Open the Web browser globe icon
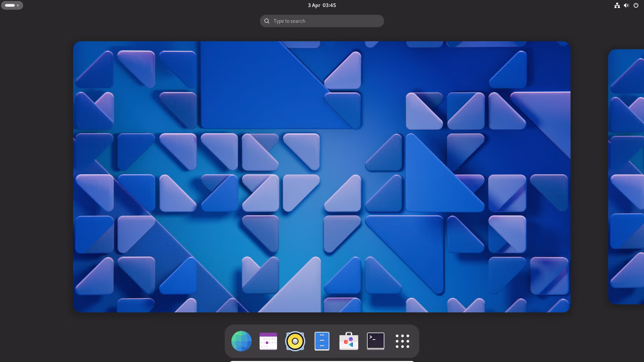The height and width of the screenshot is (362, 644). click(x=241, y=341)
